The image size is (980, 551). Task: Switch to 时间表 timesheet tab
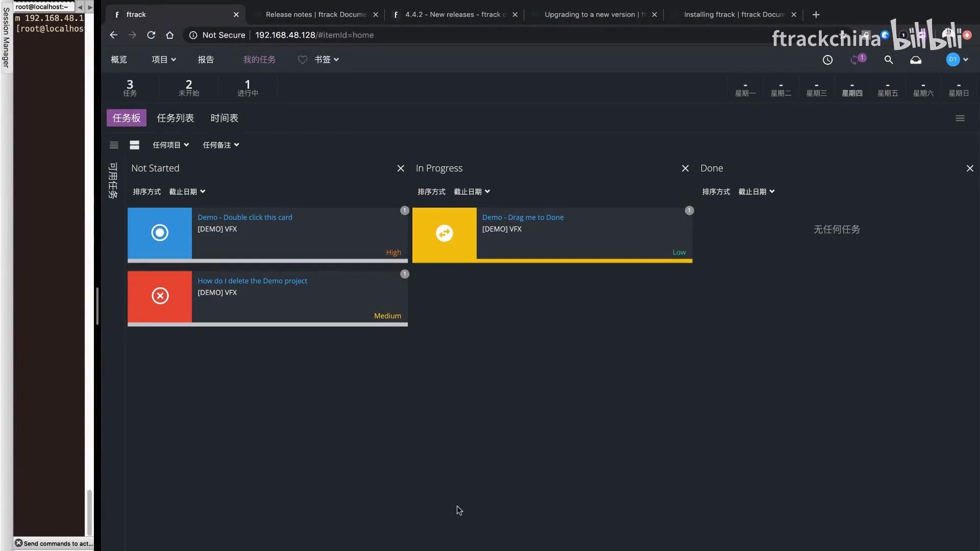pos(225,118)
